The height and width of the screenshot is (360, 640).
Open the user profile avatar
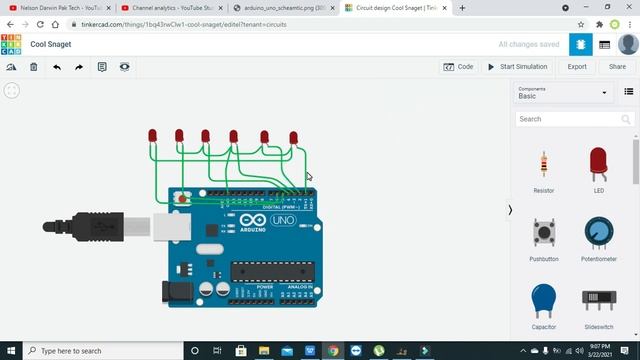[x=628, y=44]
